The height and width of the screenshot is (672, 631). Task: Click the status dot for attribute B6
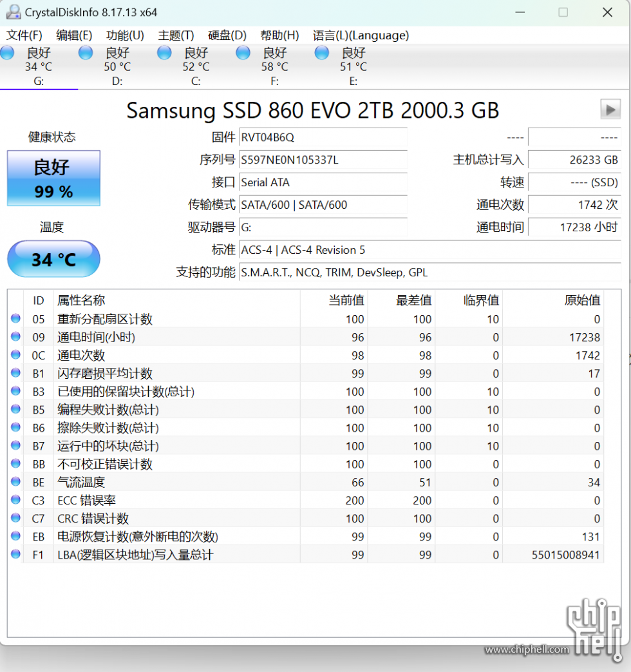click(x=16, y=427)
